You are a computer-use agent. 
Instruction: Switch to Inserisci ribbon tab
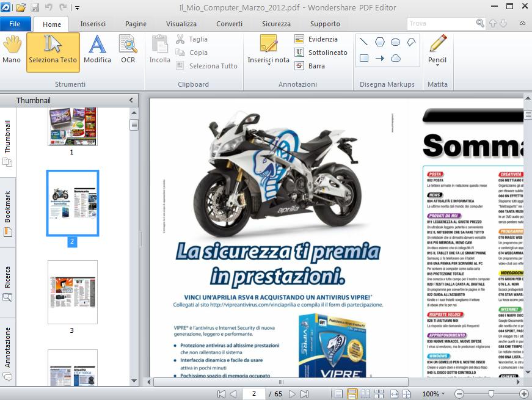coord(93,24)
